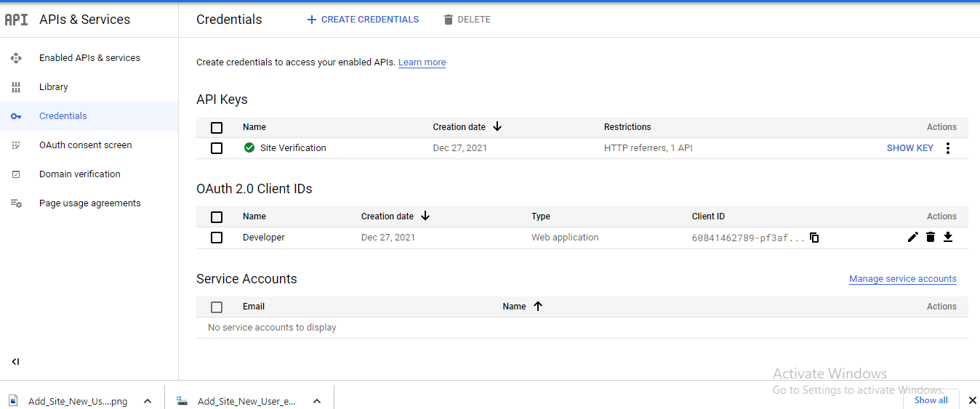Click the Learn more link

[x=422, y=62]
